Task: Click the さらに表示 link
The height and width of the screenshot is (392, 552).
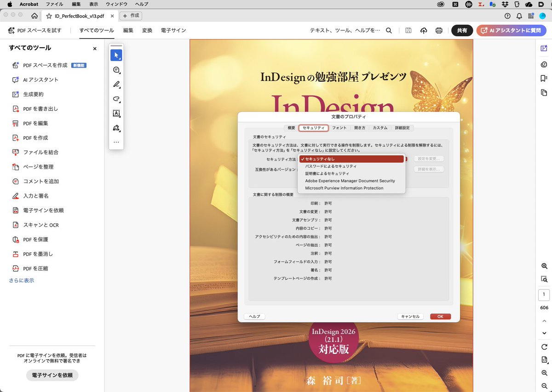Action: (21, 280)
